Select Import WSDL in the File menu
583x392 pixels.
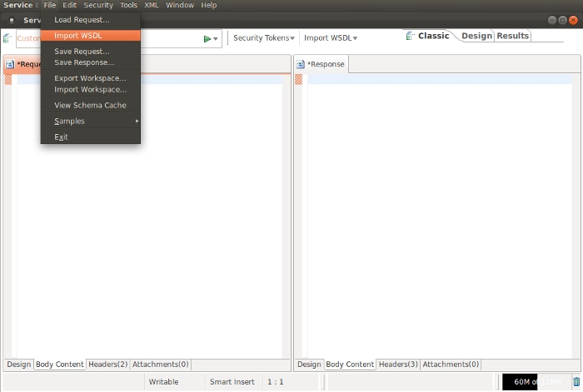point(90,36)
